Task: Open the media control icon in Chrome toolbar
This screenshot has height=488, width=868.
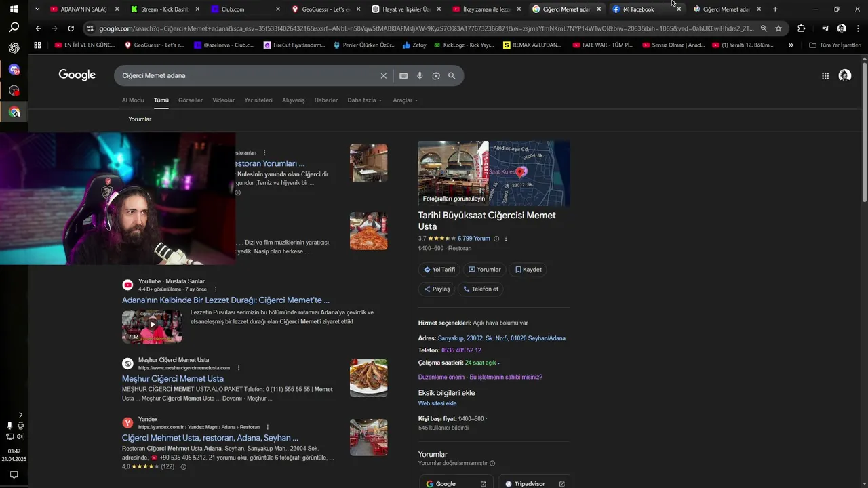Action: click(x=825, y=28)
